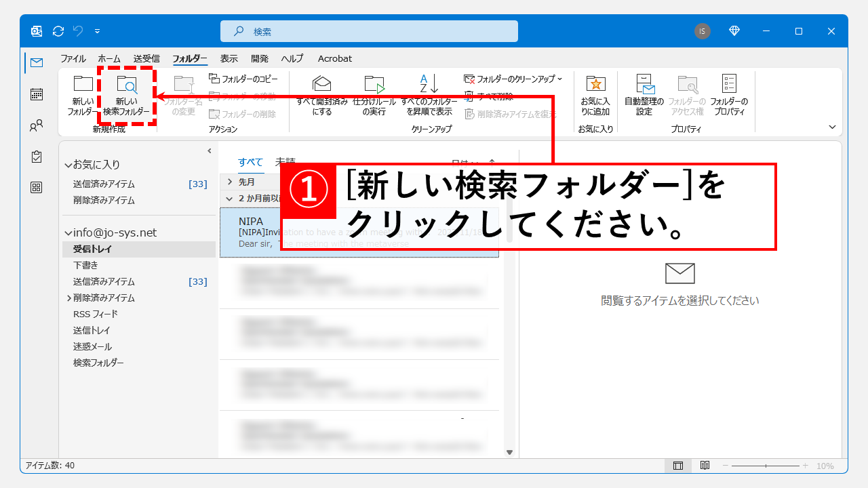868x488 pixels.
Task: Open the Calendar view in sidebar
Action: point(37,94)
